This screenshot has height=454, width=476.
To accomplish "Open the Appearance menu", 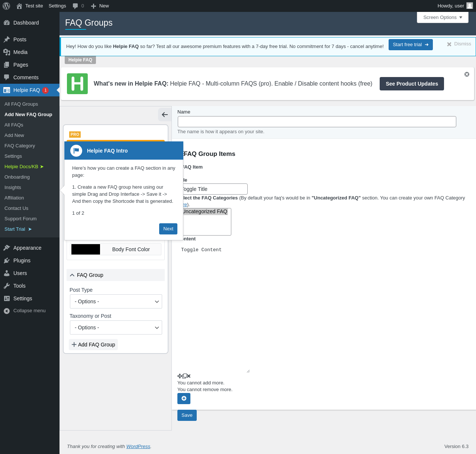I will pyautogui.click(x=30, y=248).
